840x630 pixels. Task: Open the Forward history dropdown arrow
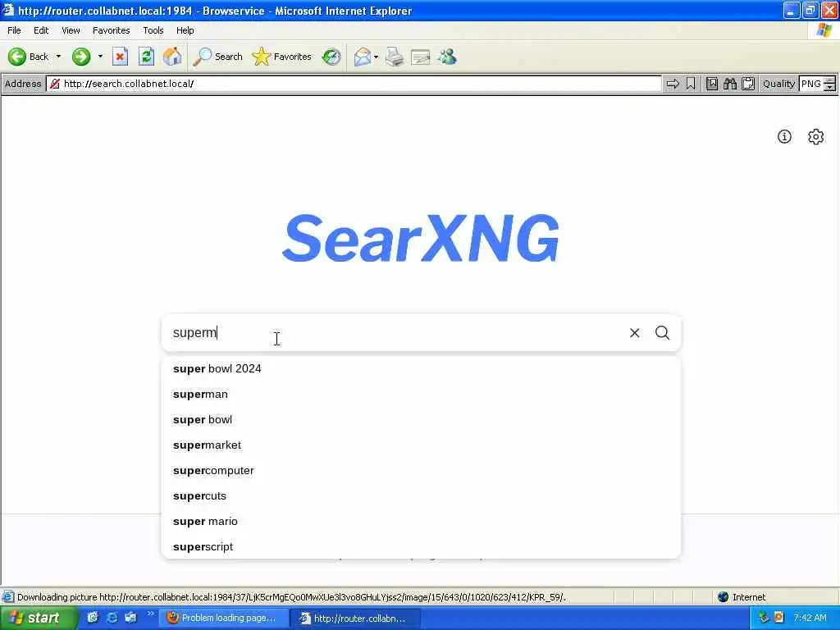(100, 57)
